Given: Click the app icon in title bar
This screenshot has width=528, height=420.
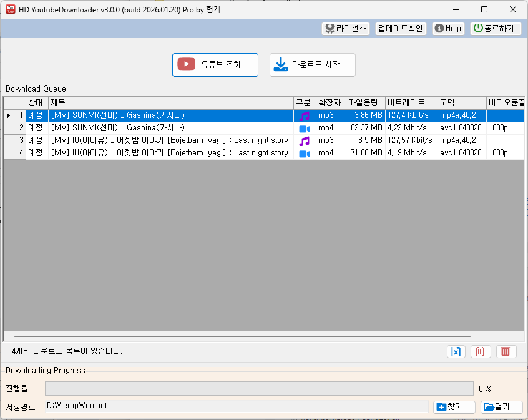Looking at the screenshot, I should click(11, 9).
